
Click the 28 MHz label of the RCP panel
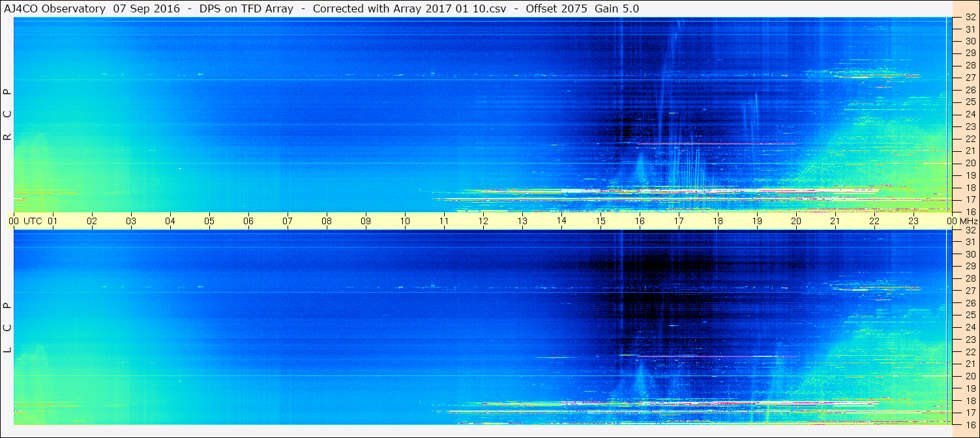point(970,65)
